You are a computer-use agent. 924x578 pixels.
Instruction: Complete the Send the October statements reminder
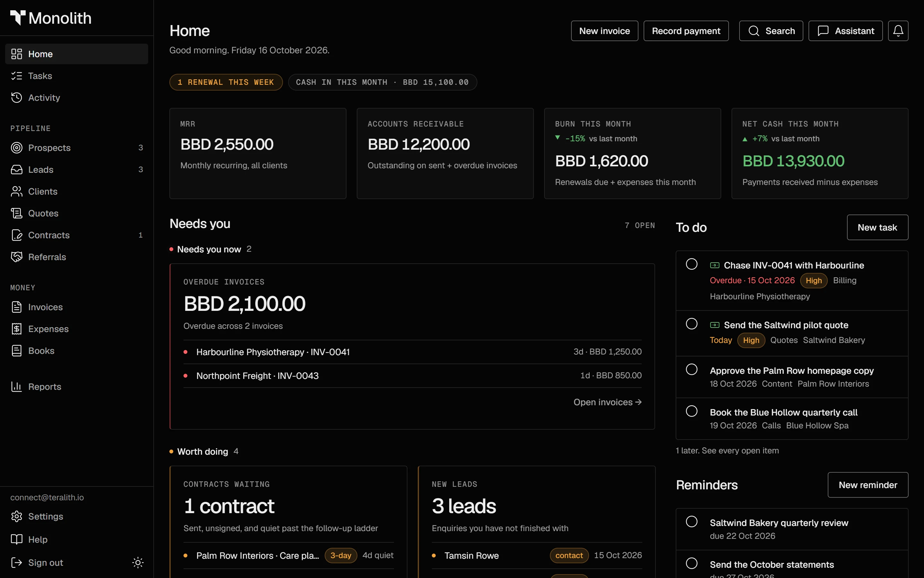click(x=691, y=563)
